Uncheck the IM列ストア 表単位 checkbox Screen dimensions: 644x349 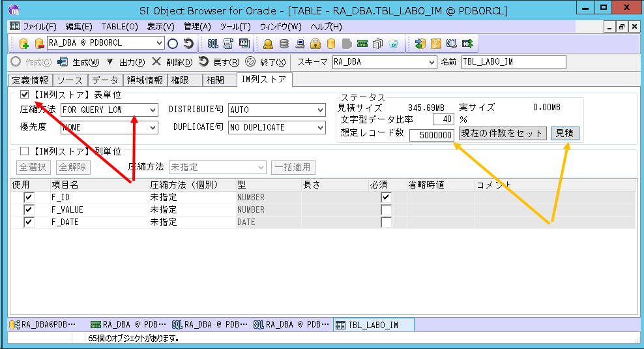pyautogui.click(x=25, y=95)
